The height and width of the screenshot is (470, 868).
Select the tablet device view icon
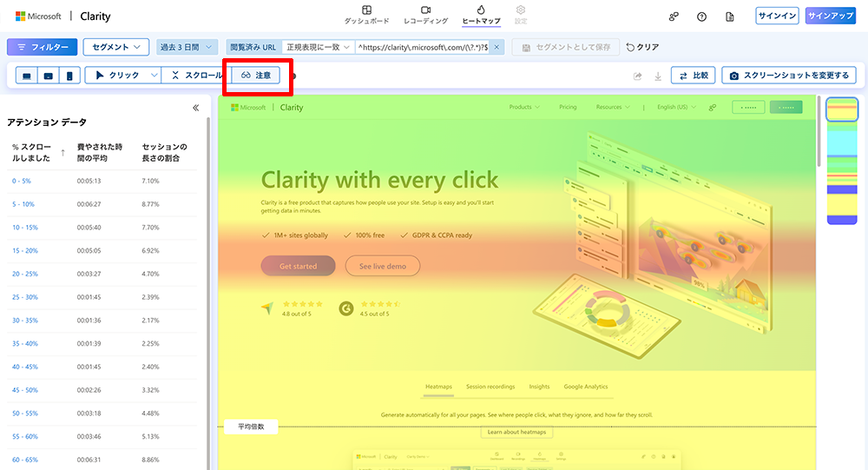tap(49, 76)
